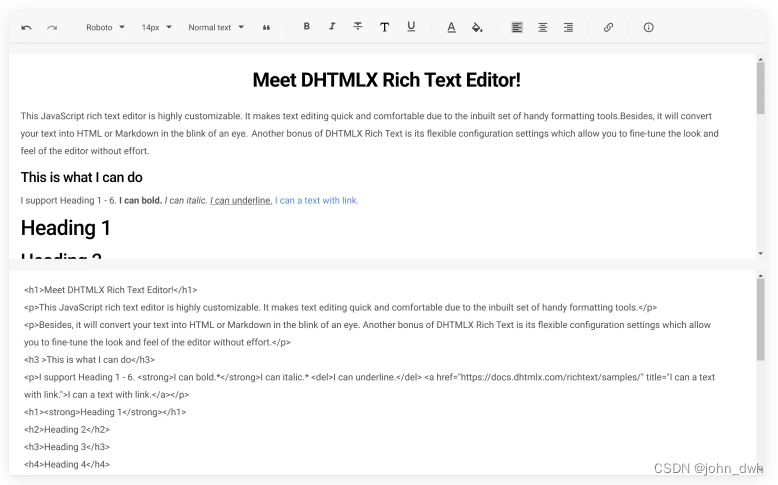Click the 'Meet DHTMLX Rich Text Editor!' title
Screen dimensions: 778x485
tap(387, 80)
